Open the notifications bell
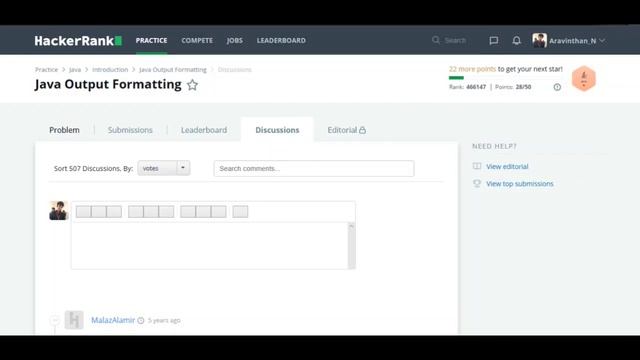 click(516, 40)
